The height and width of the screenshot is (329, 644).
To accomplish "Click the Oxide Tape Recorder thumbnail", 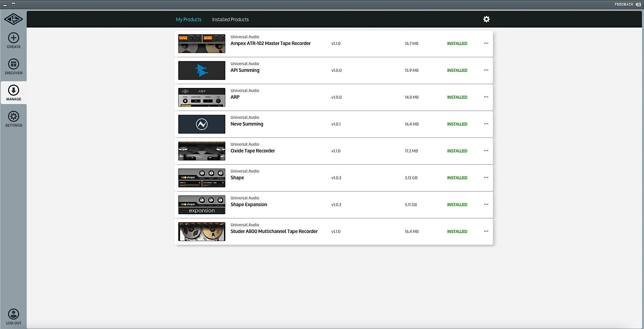I will click(x=202, y=151).
